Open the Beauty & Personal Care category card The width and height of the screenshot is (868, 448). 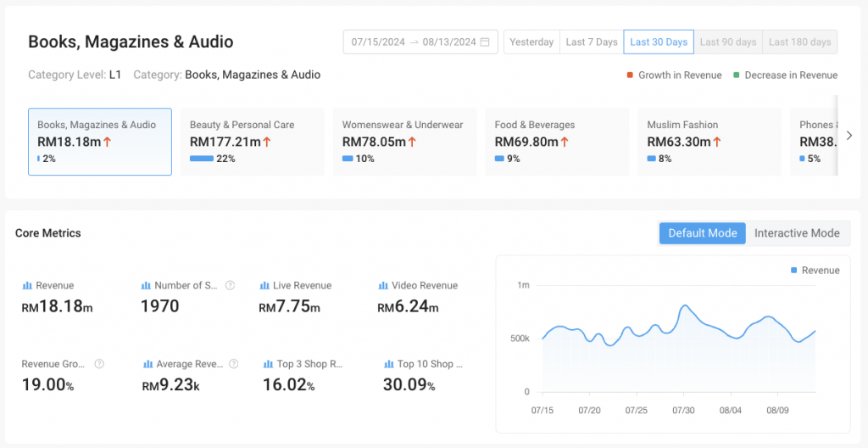pyautogui.click(x=253, y=141)
